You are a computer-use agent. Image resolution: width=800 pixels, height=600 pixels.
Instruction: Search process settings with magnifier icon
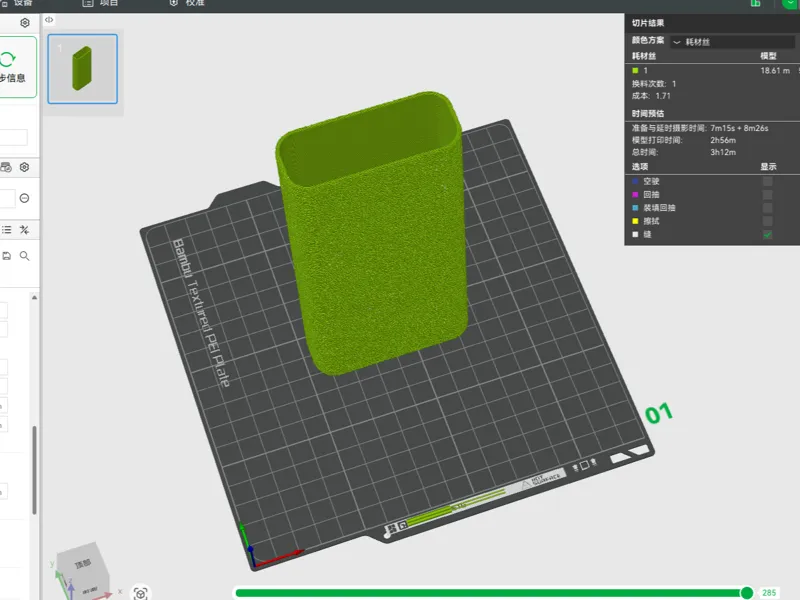pyautogui.click(x=24, y=256)
